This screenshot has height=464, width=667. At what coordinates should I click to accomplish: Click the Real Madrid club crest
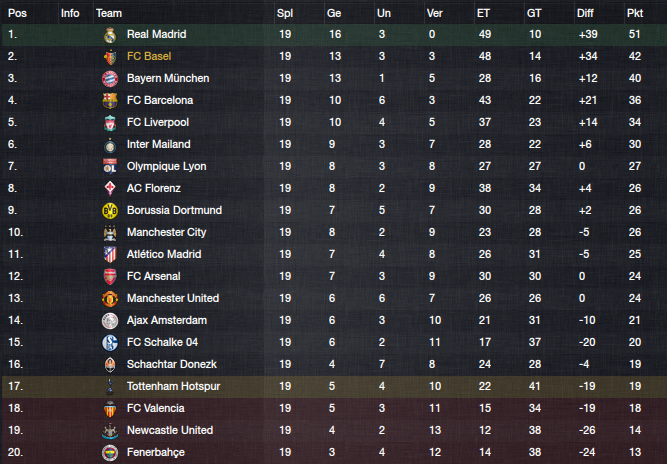click(x=110, y=35)
